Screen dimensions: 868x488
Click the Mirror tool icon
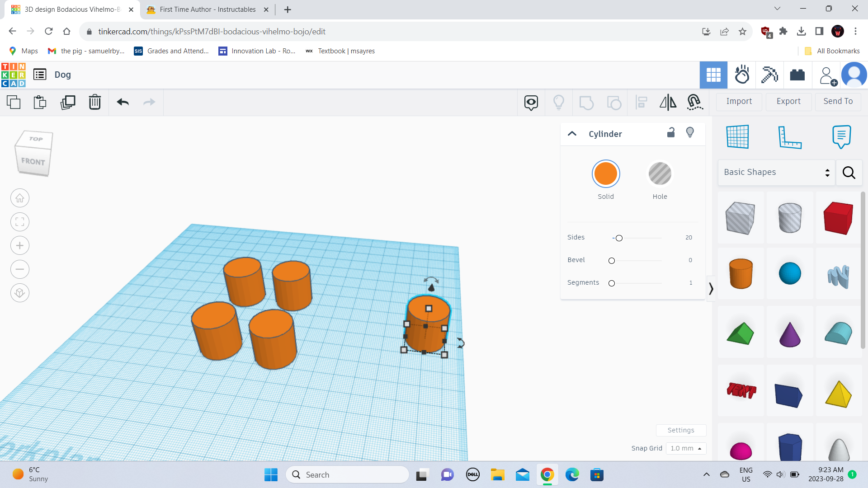[668, 102]
